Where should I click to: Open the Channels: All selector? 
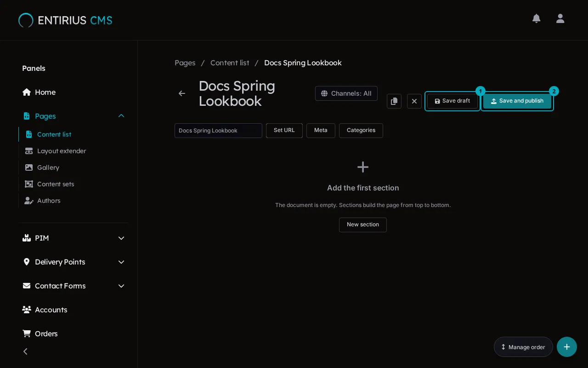coord(346,93)
